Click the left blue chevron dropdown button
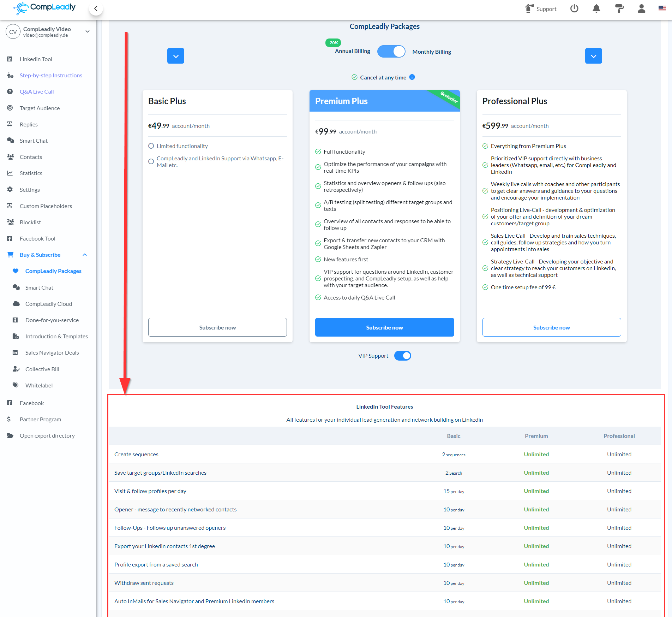The image size is (672, 617). click(x=176, y=56)
